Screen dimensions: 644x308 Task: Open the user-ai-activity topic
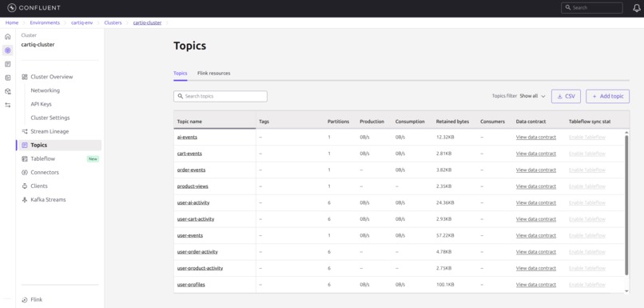193,202
